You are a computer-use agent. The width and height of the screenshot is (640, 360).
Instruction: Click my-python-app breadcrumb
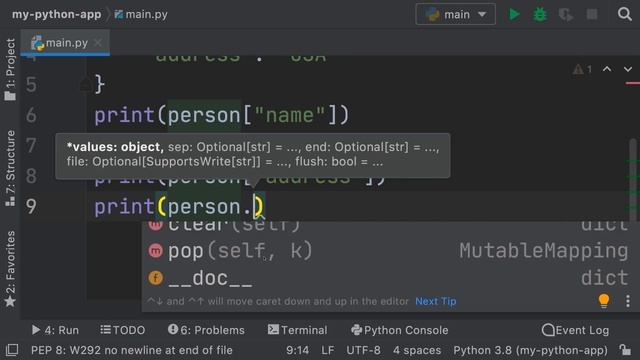(x=56, y=14)
